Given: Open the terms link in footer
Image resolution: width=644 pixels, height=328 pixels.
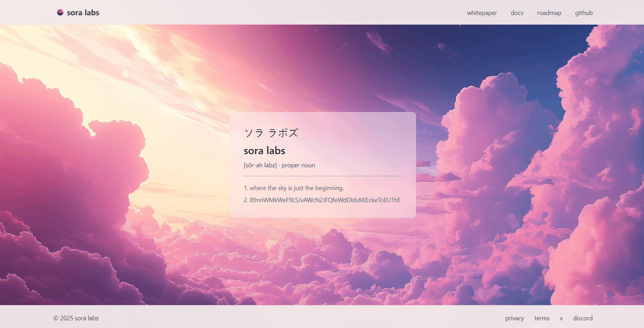Looking at the screenshot, I should click(542, 318).
